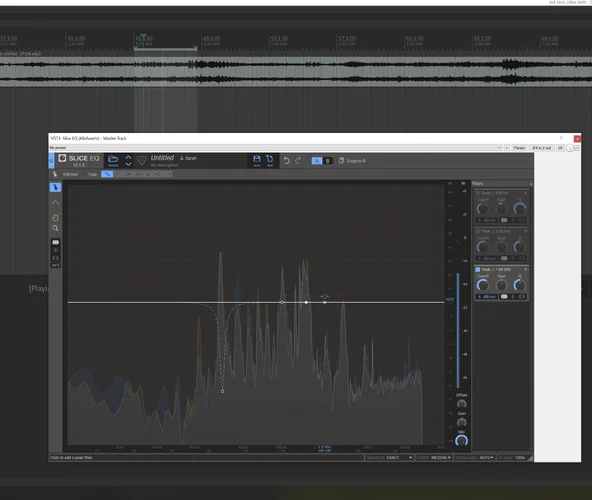Select the curve draw tool below edit tool

55,203
